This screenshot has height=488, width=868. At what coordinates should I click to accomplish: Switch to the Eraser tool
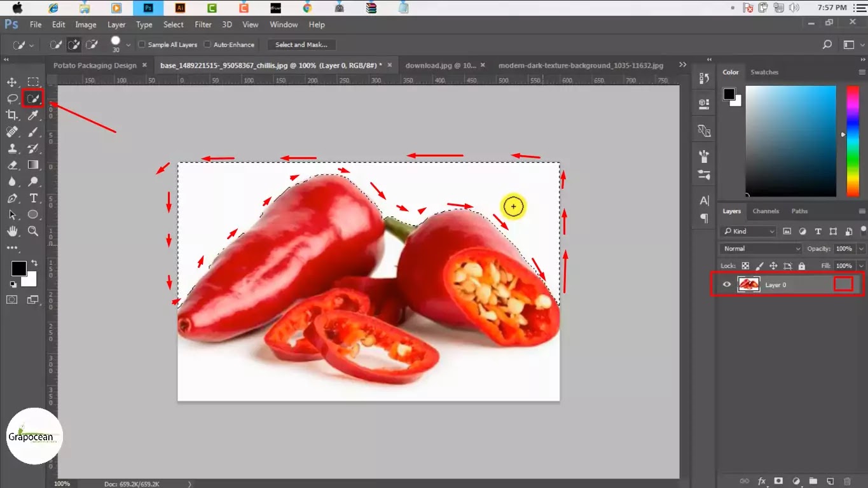coord(11,165)
